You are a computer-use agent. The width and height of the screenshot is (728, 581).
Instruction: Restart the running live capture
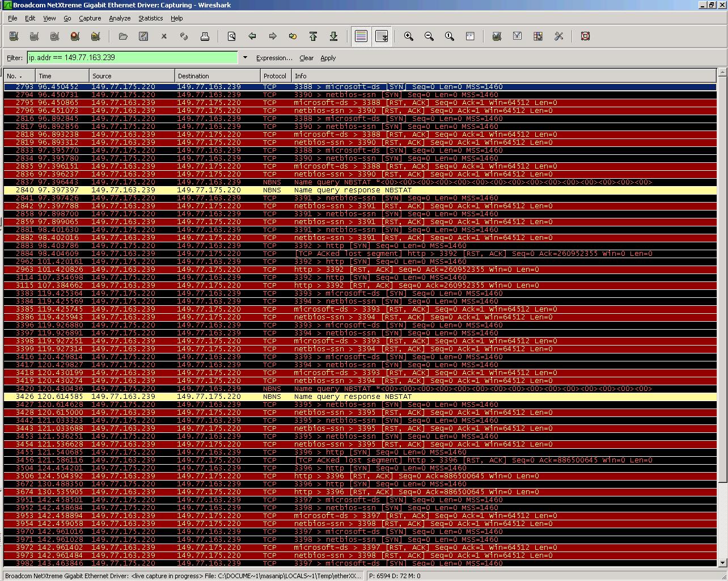96,36
